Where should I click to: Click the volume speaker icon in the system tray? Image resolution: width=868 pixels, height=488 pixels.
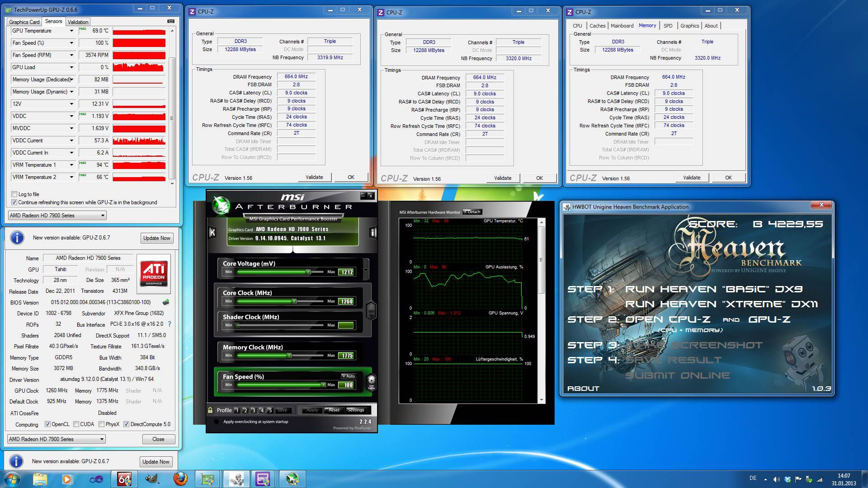click(776, 479)
